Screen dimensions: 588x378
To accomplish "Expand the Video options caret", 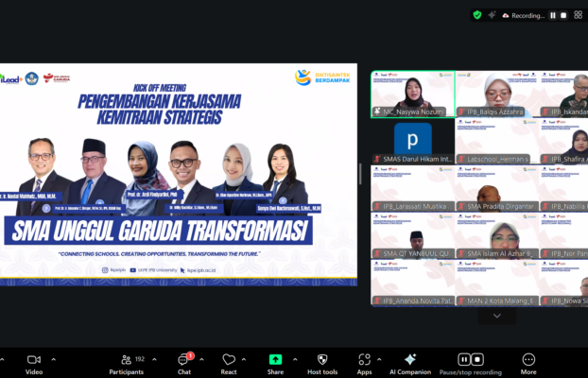I will pyautogui.click(x=54, y=359).
